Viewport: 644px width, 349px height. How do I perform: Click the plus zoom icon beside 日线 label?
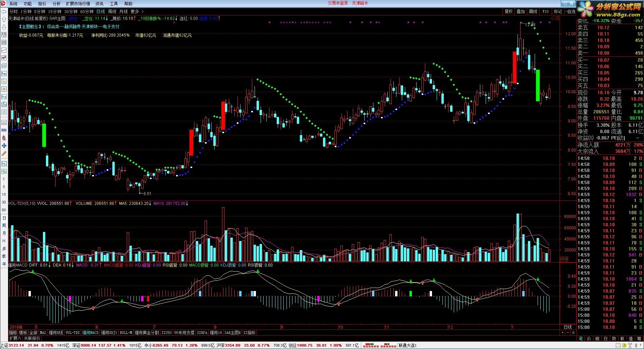pos(562,333)
